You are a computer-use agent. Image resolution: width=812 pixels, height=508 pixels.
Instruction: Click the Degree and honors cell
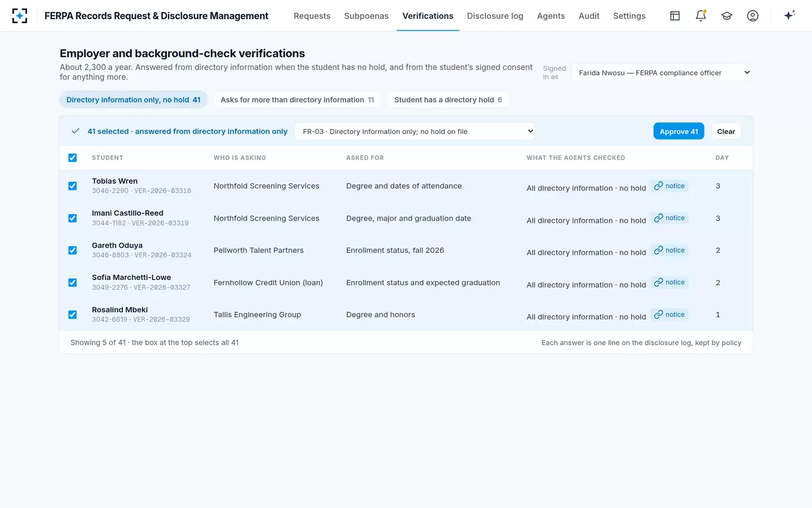tap(381, 314)
